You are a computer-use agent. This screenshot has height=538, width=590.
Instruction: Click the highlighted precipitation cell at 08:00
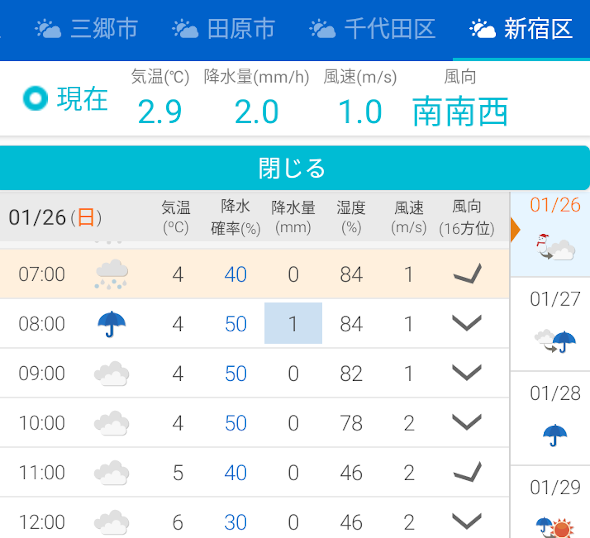[293, 323]
